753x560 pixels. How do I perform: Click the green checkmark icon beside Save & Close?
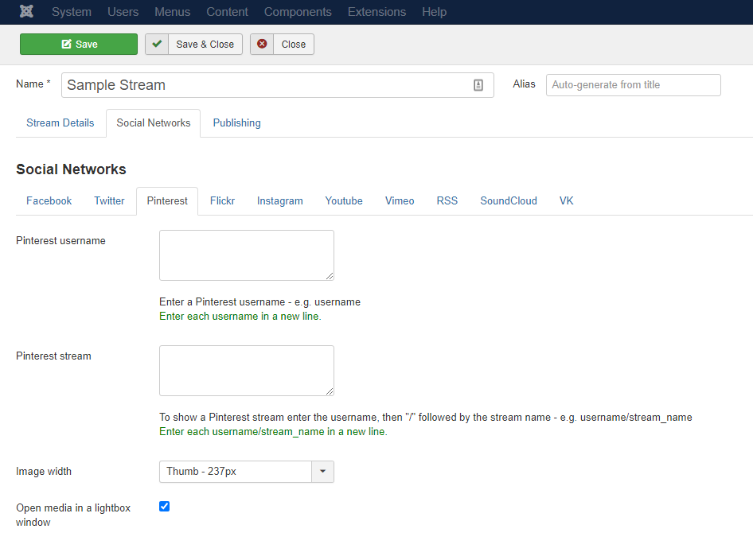[157, 44]
